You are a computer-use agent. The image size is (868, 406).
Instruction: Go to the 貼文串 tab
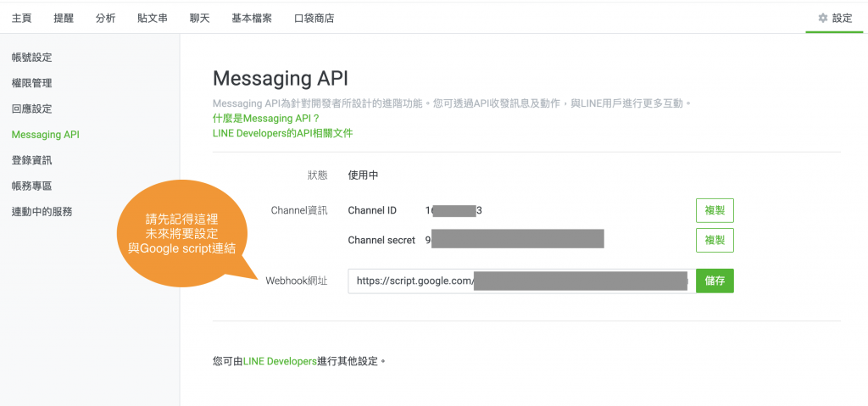pyautogui.click(x=153, y=19)
